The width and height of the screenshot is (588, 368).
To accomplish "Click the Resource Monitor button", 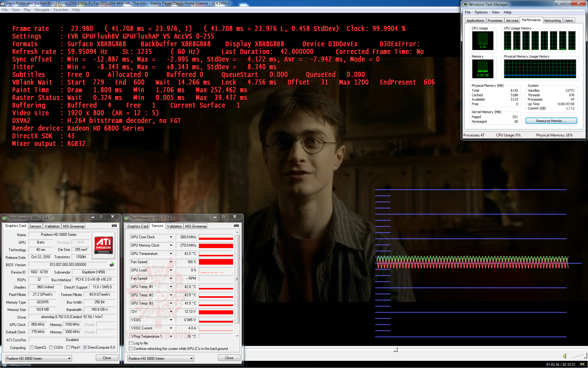I will point(551,121).
